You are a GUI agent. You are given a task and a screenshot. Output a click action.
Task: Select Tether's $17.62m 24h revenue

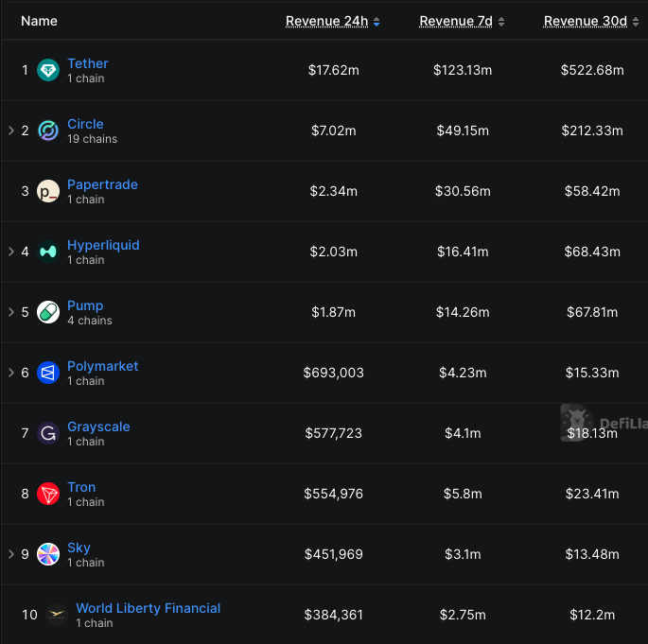pos(334,70)
